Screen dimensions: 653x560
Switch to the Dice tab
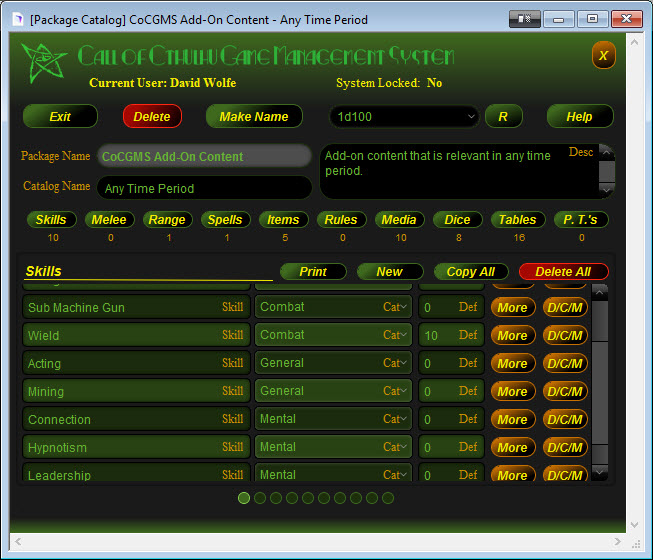coord(457,219)
